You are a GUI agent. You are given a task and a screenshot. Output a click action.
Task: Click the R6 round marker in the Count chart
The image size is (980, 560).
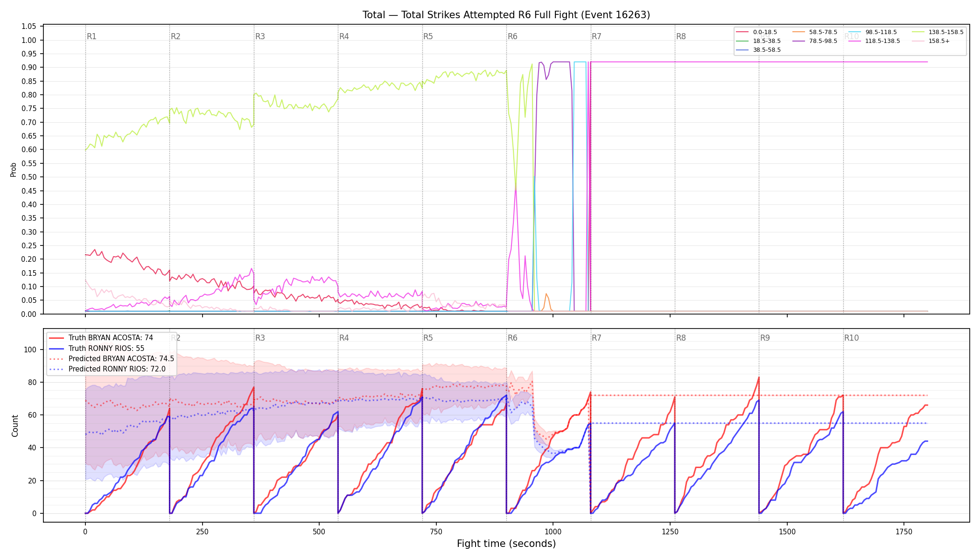[x=512, y=338]
